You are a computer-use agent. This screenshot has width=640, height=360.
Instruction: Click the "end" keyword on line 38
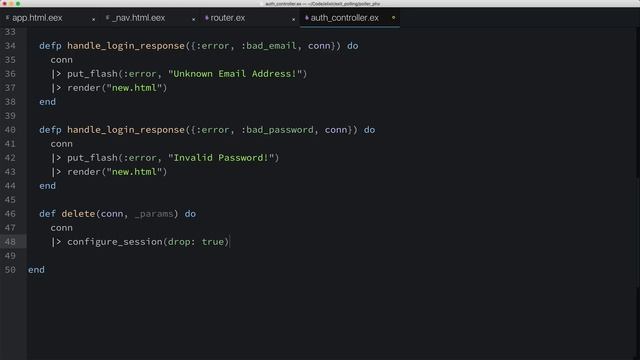[x=47, y=102]
